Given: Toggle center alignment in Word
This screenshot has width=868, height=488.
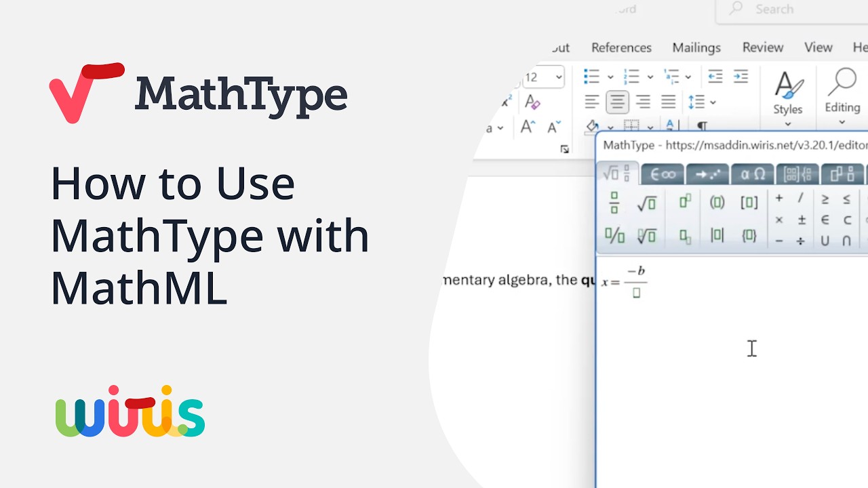Looking at the screenshot, I should 617,102.
